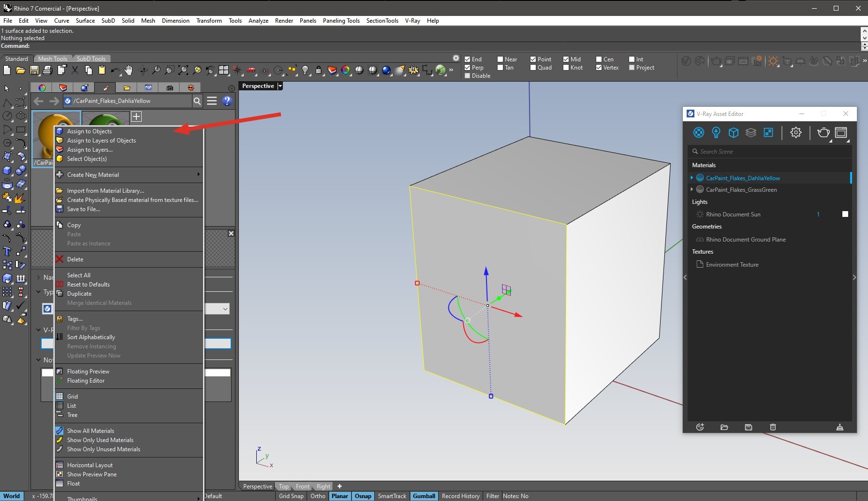Image resolution: width=868 pixels, height=501 pixels.
Task: Open the material Type combo box dropdown
Action: [225, 309]
